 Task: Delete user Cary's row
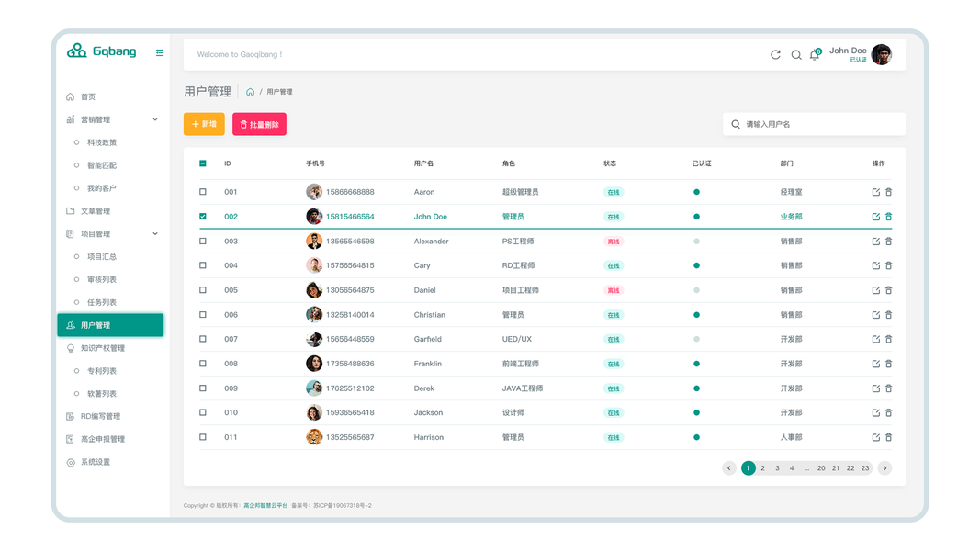pos(889,265)
